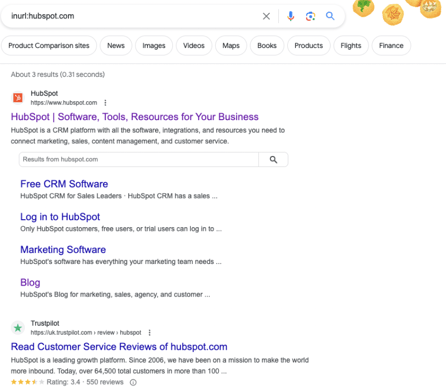Open the Log in to HubSpot sitelink
The width and height of the screenshot is (446, 391).
click(x=60, y=217)
